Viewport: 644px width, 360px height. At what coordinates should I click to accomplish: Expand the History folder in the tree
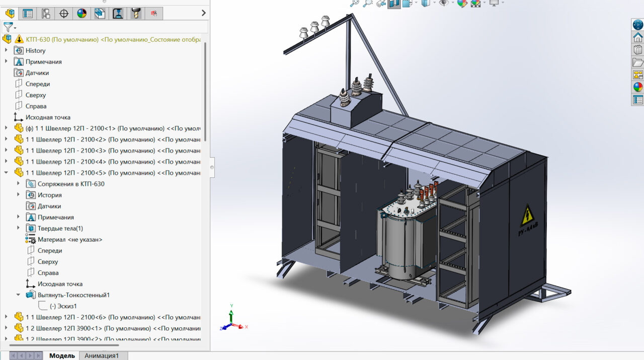coord(6,50)
